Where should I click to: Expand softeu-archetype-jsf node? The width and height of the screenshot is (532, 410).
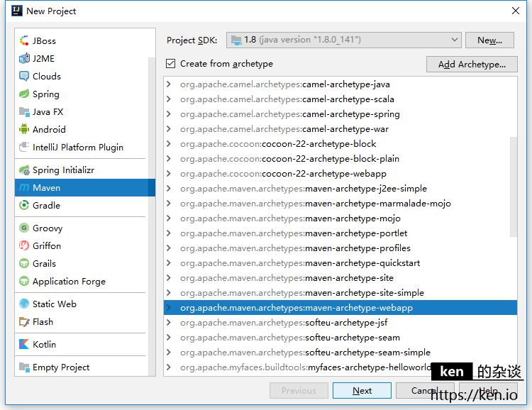click(x=169, y=323)
